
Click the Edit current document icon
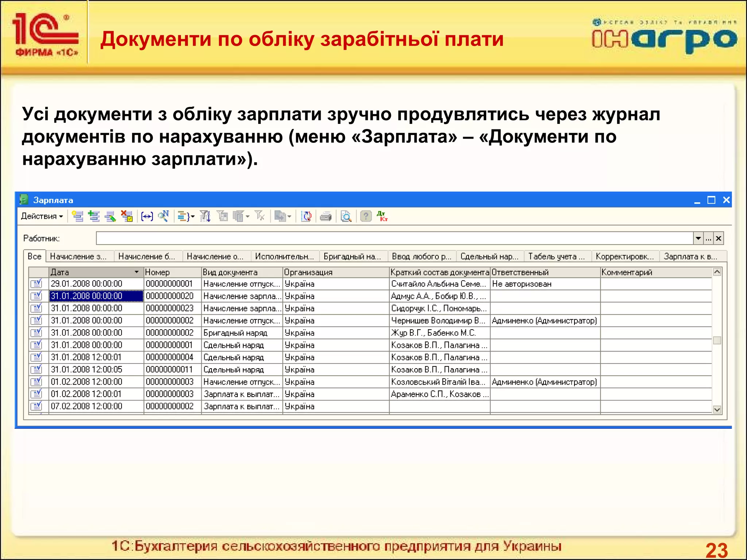point(110,216)
